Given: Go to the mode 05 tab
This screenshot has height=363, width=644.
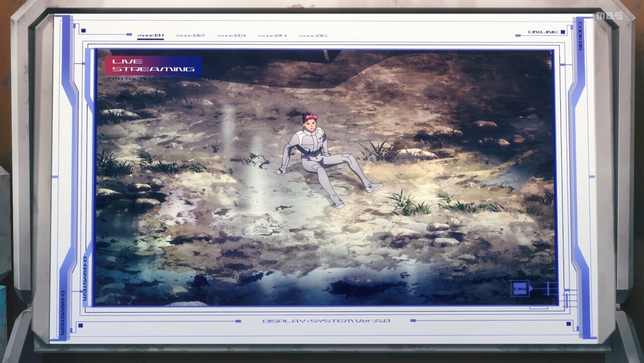Looking at the screenshot, I should pyautogui.click(x=313, y=36).
